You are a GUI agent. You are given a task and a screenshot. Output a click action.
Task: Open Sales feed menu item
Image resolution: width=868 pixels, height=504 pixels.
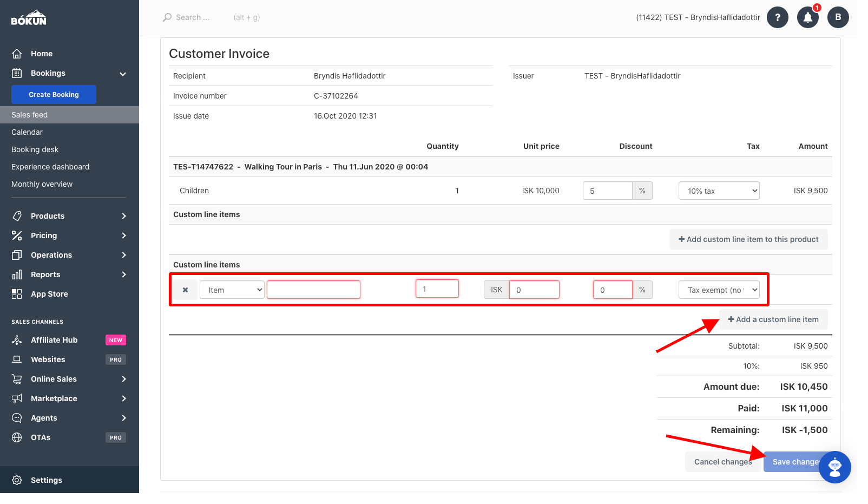point(69,115)
